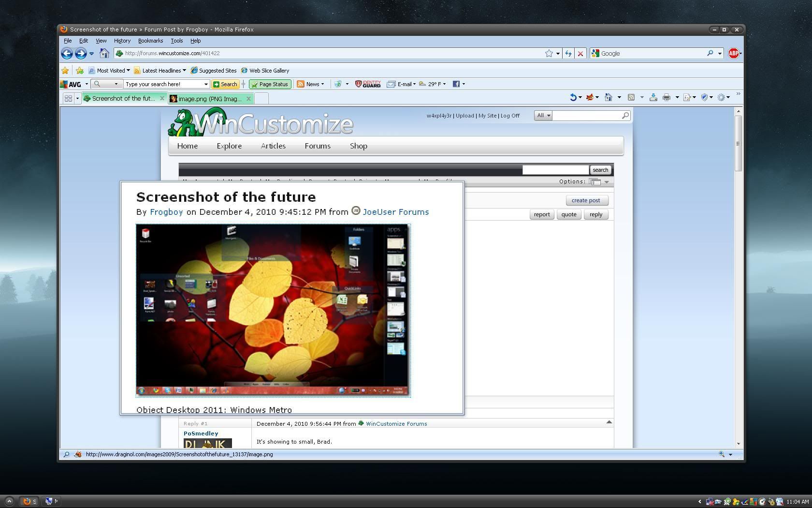This screenshot has height=508, width=812.
Task: Open the JoeUser Forums link
Action: [395, 212]
